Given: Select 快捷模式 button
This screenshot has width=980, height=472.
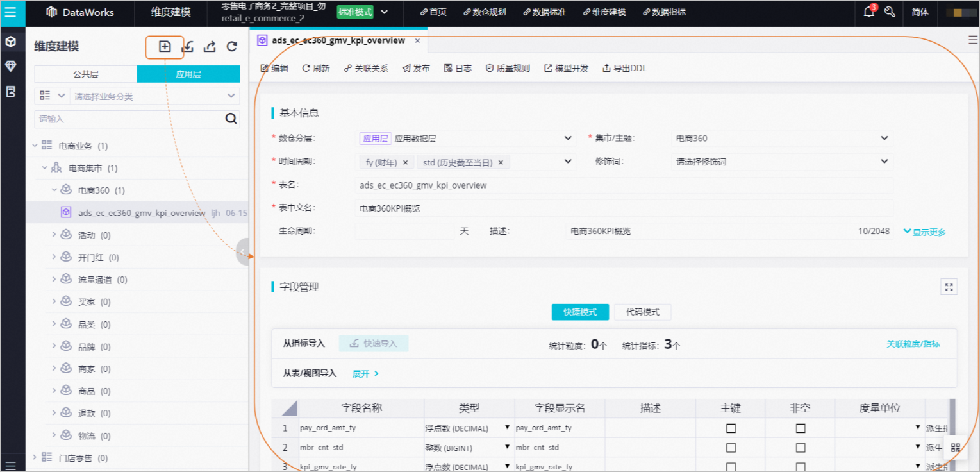Looking at the screenshot, I should 580,312.
